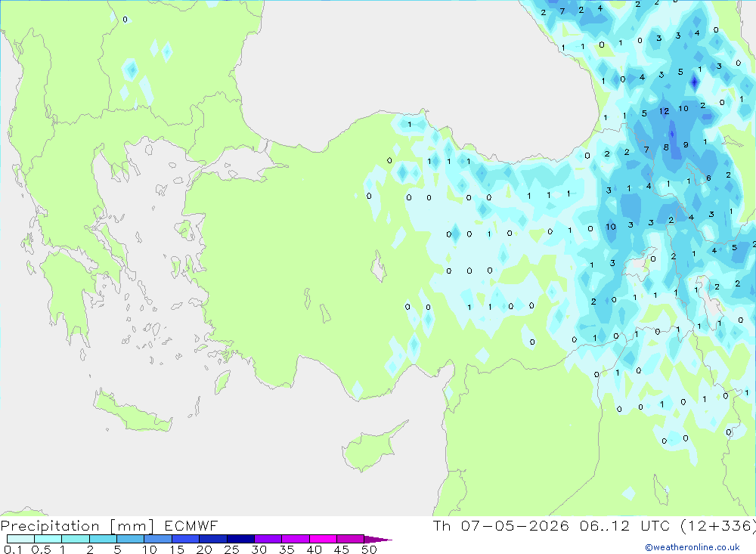Click the legend label '35'
This screenshot has height=554, width=756.
coord(287,549)
